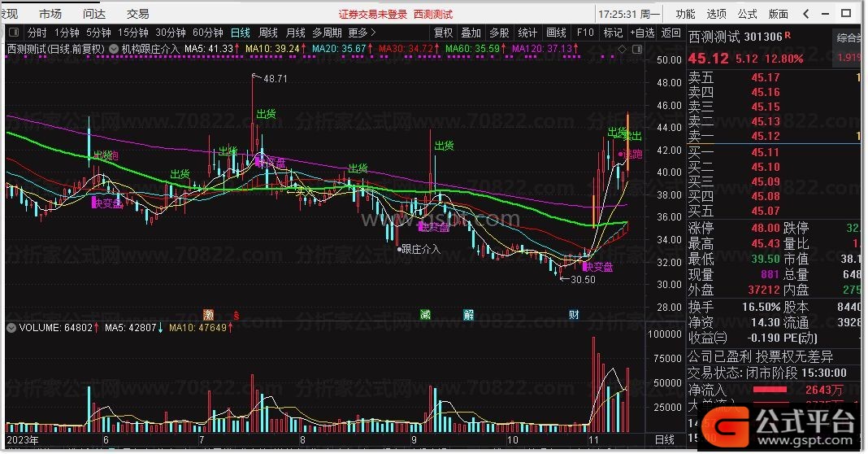Screen dimensions: 868x454
Task: Click the 返回 back button
Action: point(671,33)
